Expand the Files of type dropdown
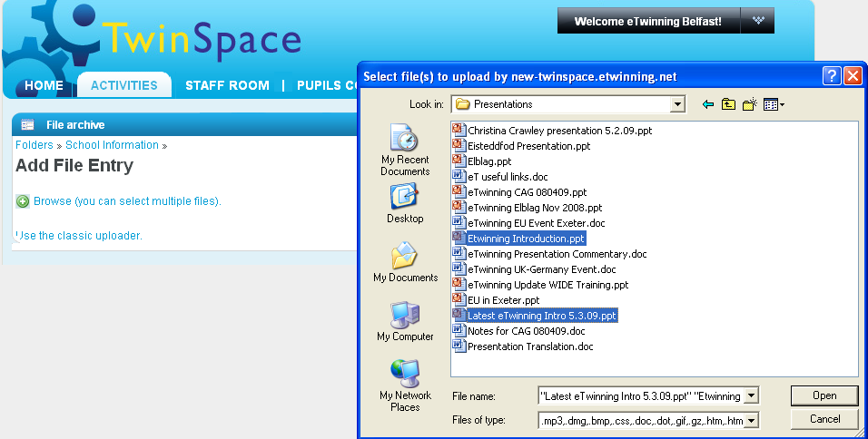Image resolution: width=868 pixels, height=439 pixels. (x=751, y=421)
